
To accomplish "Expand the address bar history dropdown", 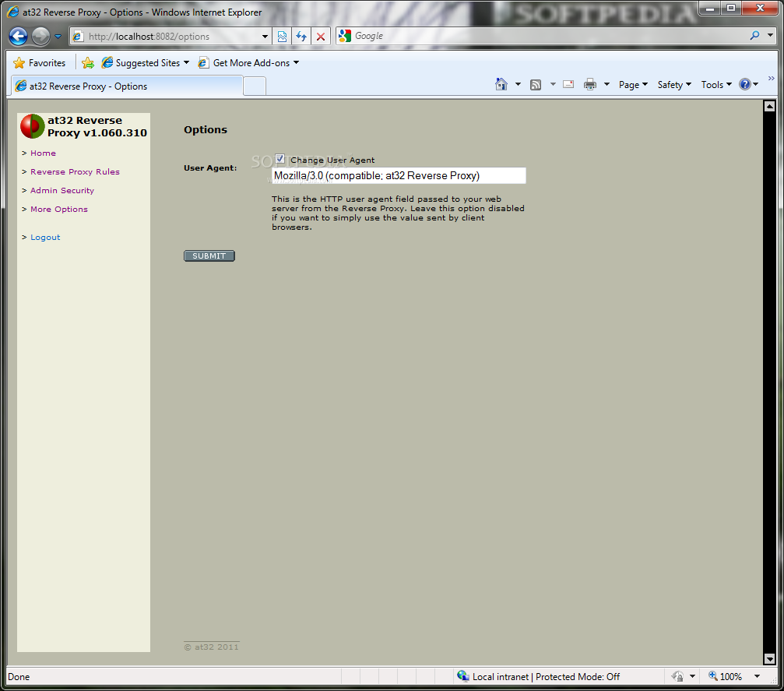I will [x=265, y=37].
